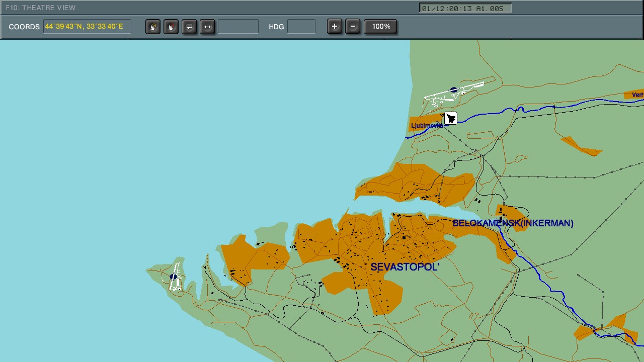Click the white aircraft cursor icon near Belbek
Viewport: 644px width, 362px height.
pyautogui.click(x=450, y=118)
